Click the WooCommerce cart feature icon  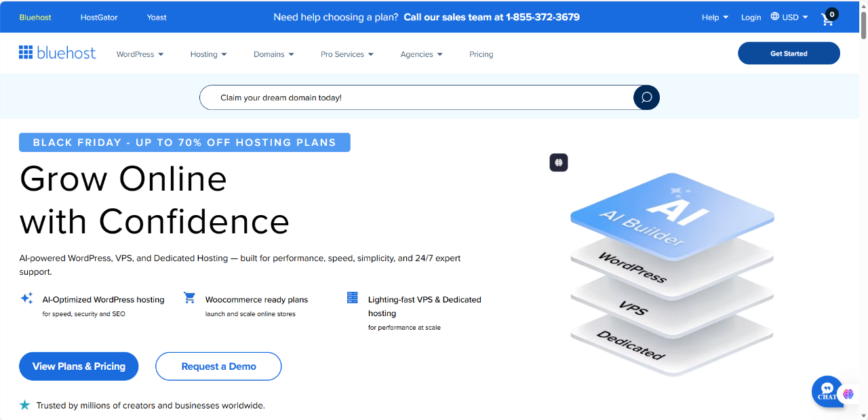(x=189, y=298)
